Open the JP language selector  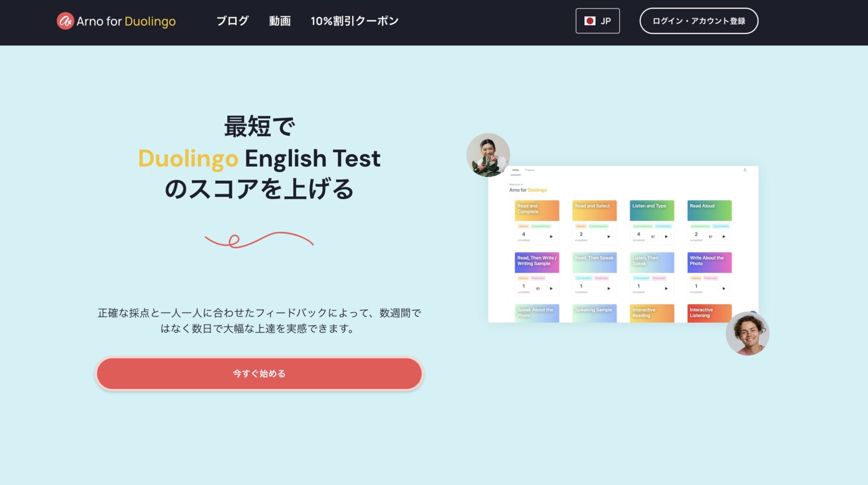pos(597,21)
